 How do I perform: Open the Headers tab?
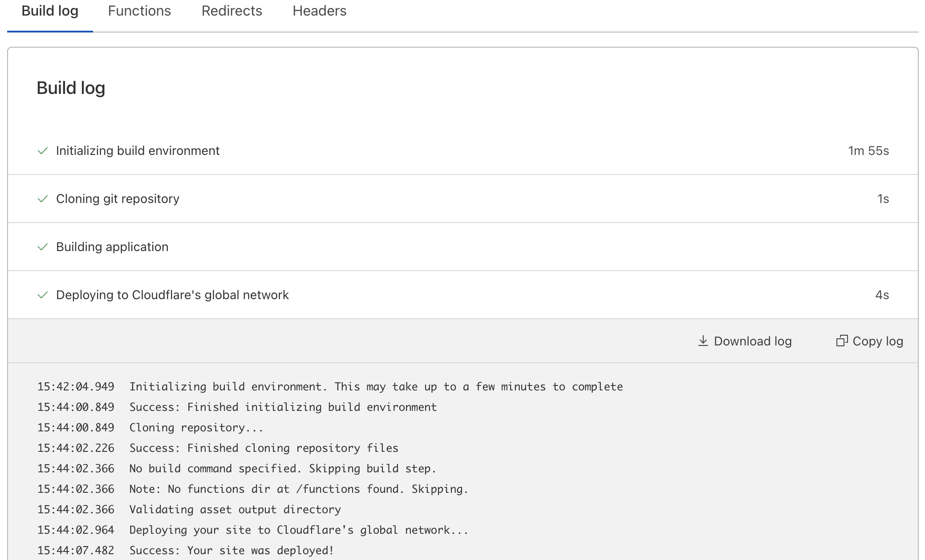(319, 11)
